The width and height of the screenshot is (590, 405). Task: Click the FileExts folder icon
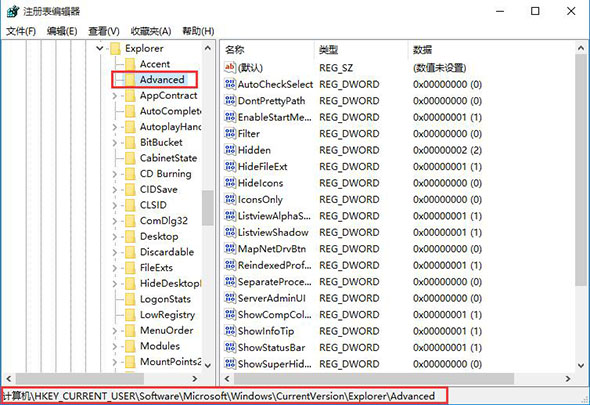130,268
